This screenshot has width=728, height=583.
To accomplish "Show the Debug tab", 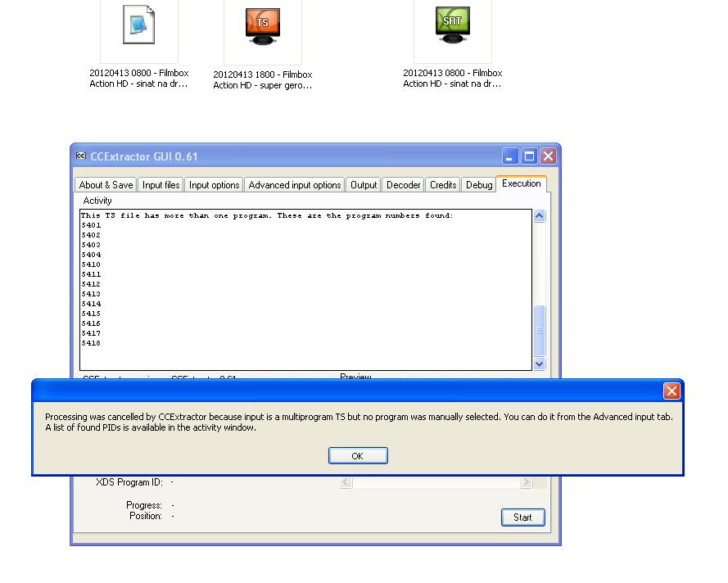I will click(x=479, y=185).
